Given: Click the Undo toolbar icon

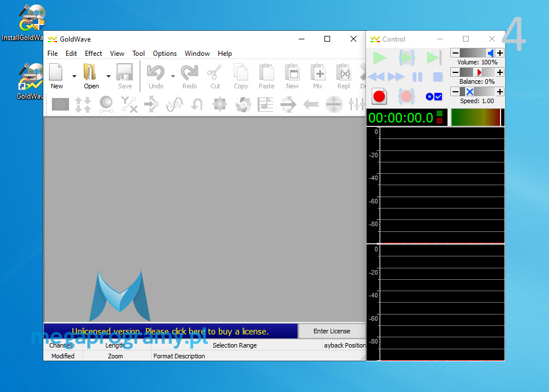Looking at the screenshot, I should [156, 76].
